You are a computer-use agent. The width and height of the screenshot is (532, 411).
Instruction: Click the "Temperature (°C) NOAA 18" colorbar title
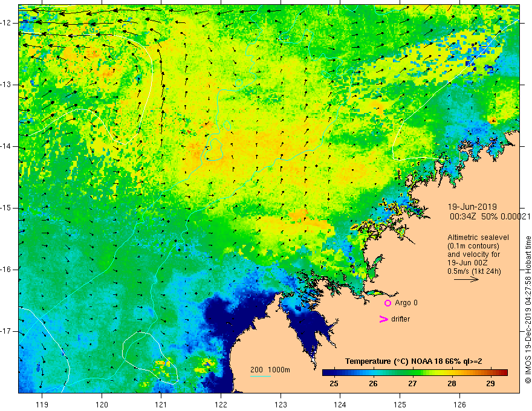click(x=414, y=361)
